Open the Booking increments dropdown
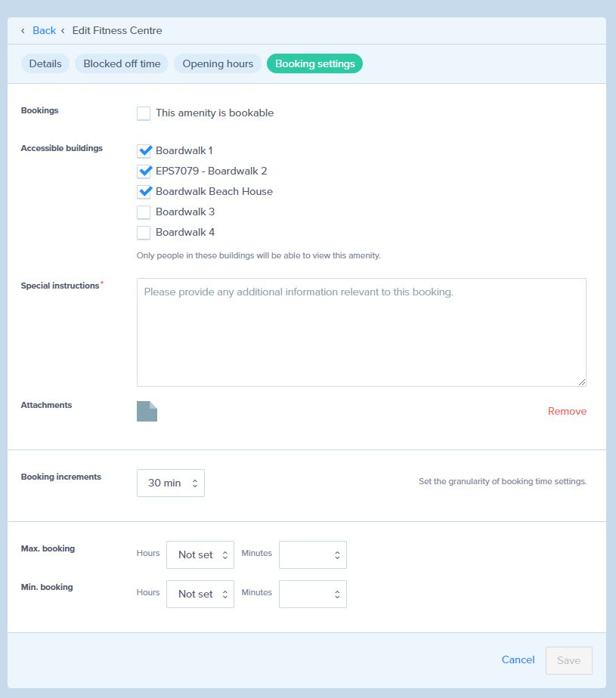The width and height of the screenshot is (616, 698). click(x=171, y=483)
